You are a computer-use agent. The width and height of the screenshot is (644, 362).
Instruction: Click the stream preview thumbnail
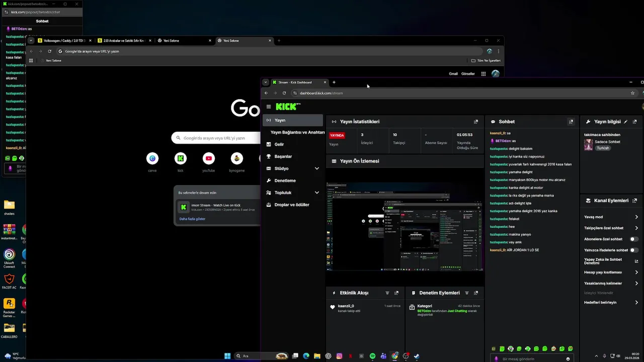[x=405, y=227]
